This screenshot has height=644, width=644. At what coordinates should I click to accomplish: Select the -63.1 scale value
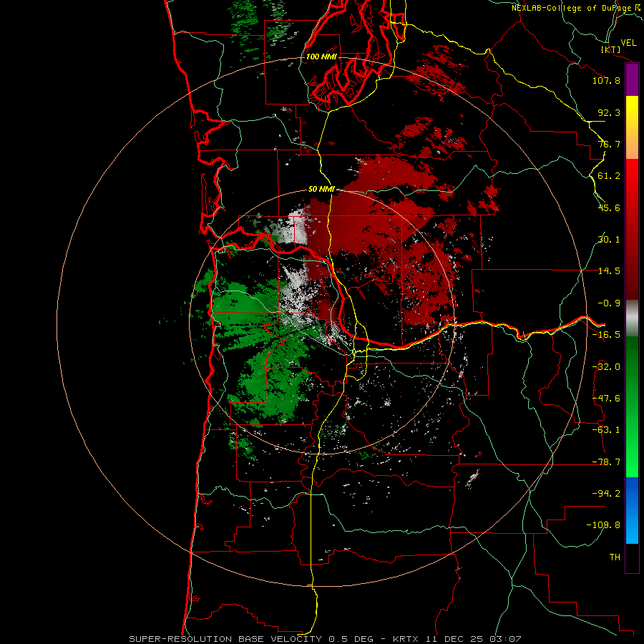606,430
